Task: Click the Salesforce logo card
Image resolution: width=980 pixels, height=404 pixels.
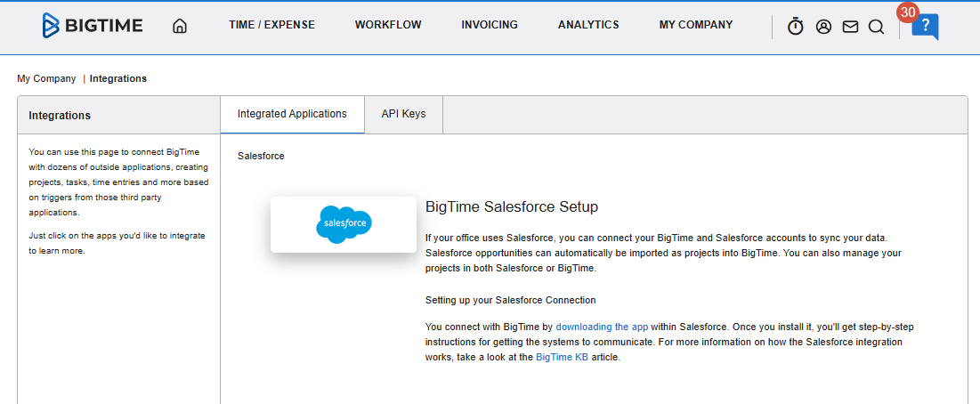Action: tap(343, 225)
